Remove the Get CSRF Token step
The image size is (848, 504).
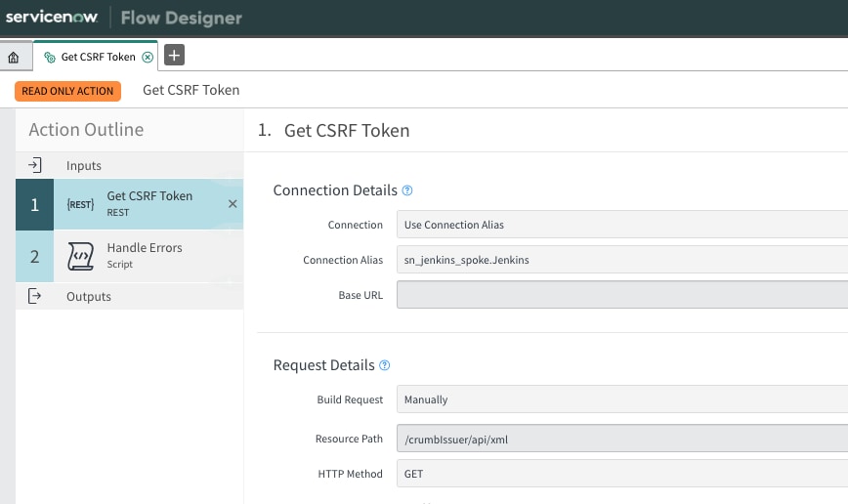tap(233, 204)
